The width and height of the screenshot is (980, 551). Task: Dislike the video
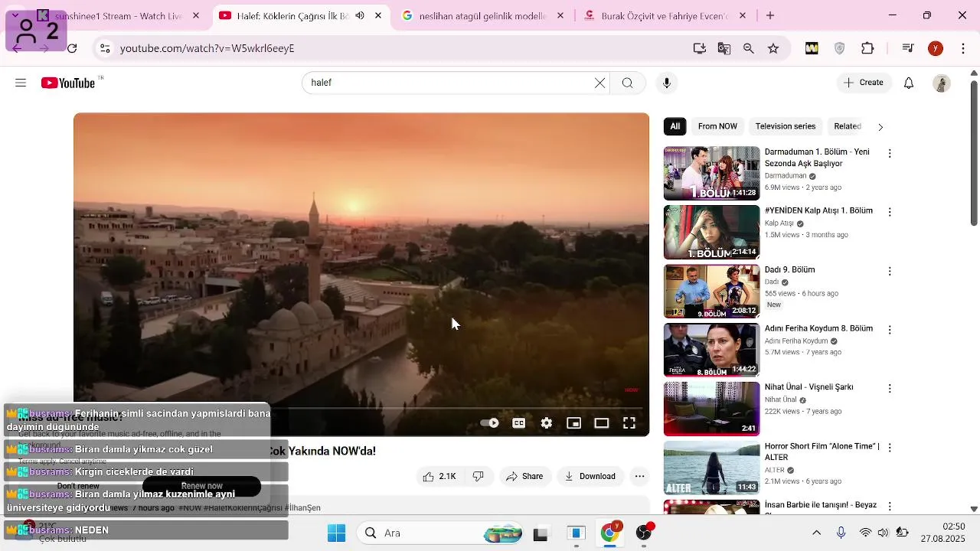click(479, 476)
